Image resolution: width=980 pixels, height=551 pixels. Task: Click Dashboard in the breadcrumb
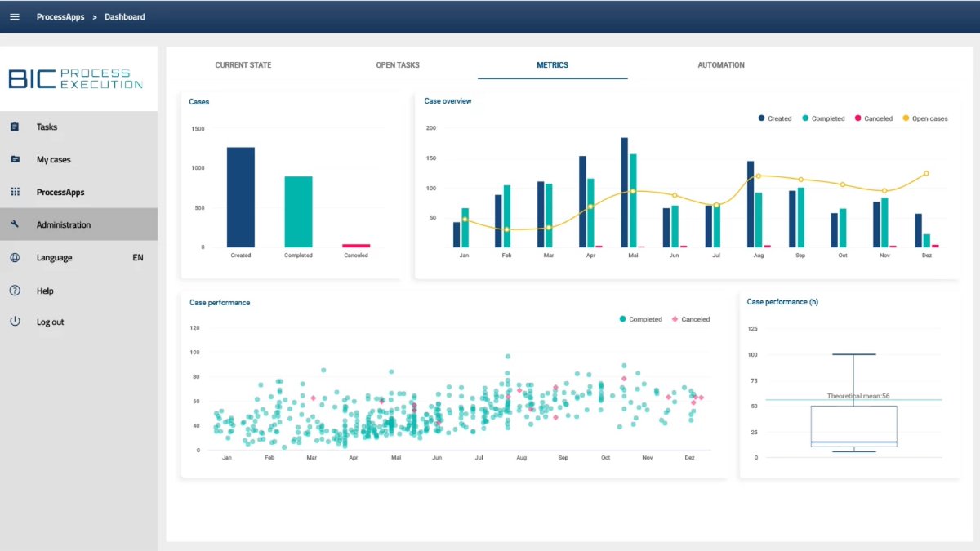tap(125, 16)
